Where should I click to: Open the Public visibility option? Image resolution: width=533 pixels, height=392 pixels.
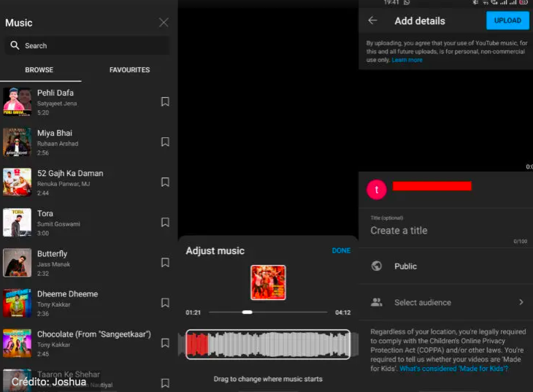pyautogui.click(x=405, y=266)
